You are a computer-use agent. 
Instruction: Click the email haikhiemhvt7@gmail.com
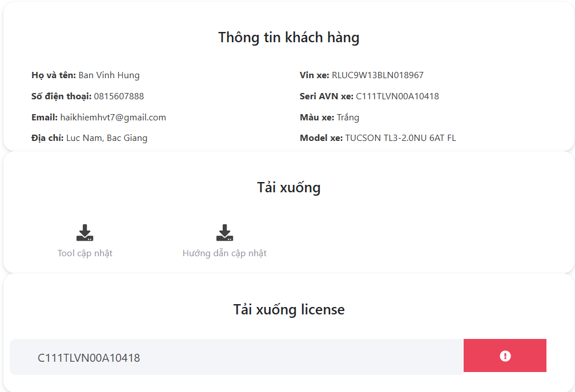(113, 117)
